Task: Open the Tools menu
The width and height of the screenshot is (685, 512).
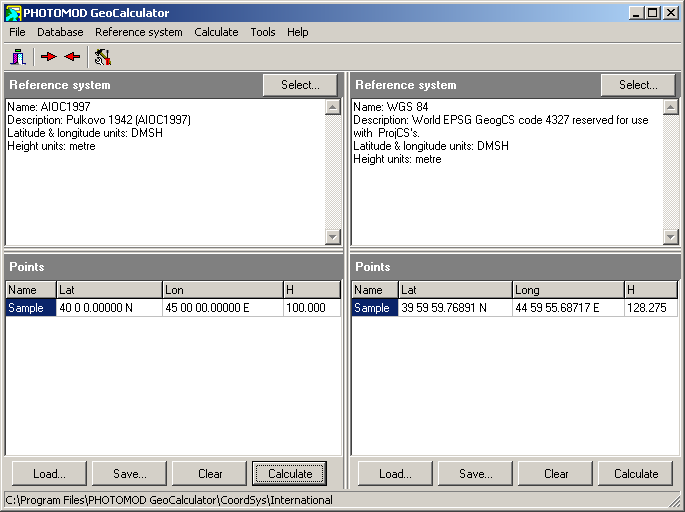Action: pos(263,32)
